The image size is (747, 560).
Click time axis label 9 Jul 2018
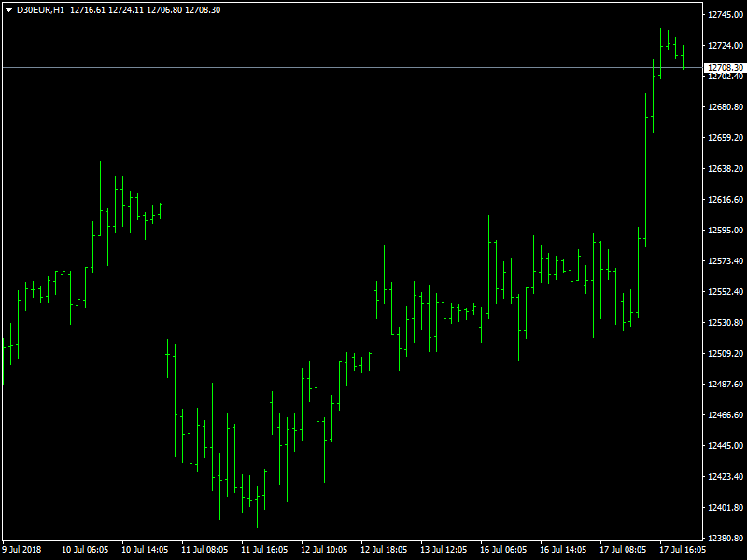[21, 550]
